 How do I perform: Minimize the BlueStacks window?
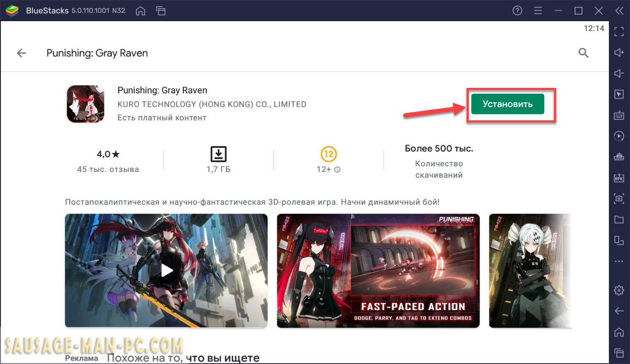pos(558,11)
